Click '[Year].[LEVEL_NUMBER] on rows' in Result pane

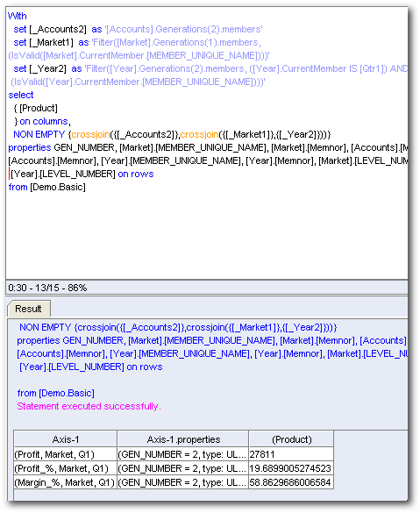(x=91, y=367)
